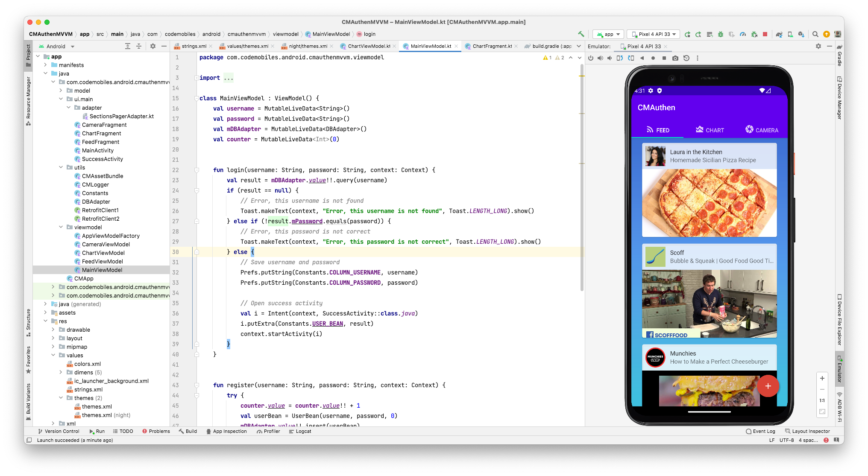Switch to the ChartViewModel.kt editor tab
The image size is (868, 476).
pos(368,46)
